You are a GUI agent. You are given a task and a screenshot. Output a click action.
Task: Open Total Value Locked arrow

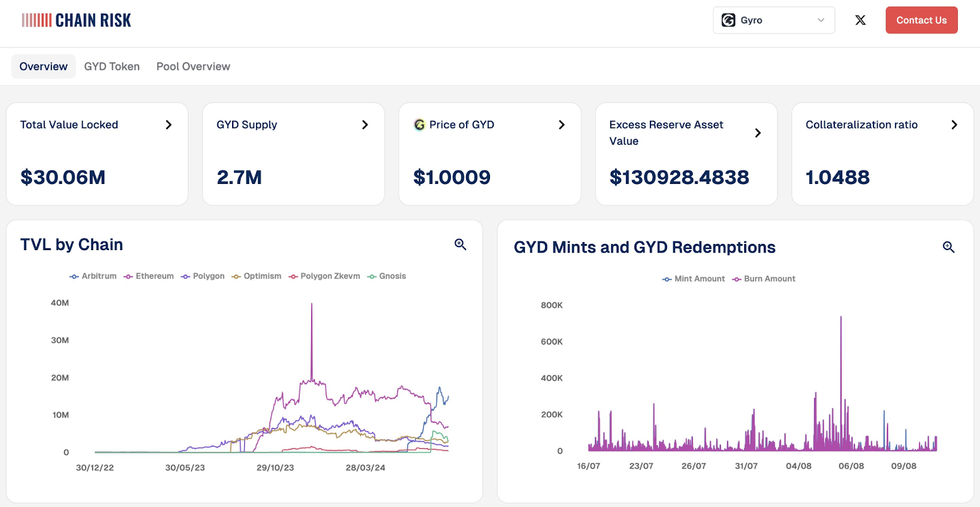tap(168, 124)
